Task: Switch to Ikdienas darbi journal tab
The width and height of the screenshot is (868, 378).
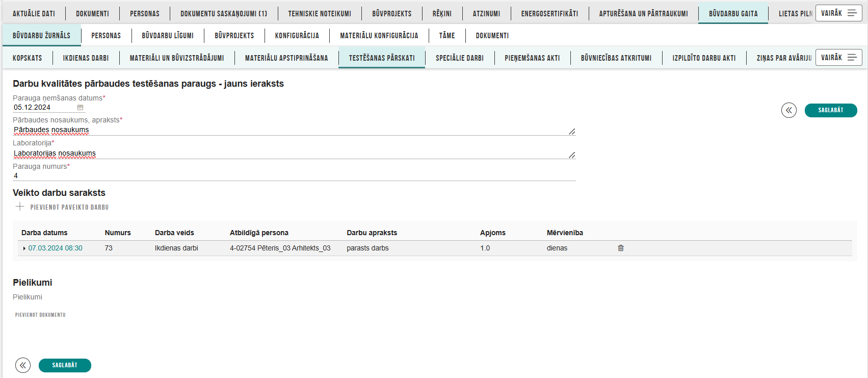Action: pyautogui.click(x=86, y=58)
